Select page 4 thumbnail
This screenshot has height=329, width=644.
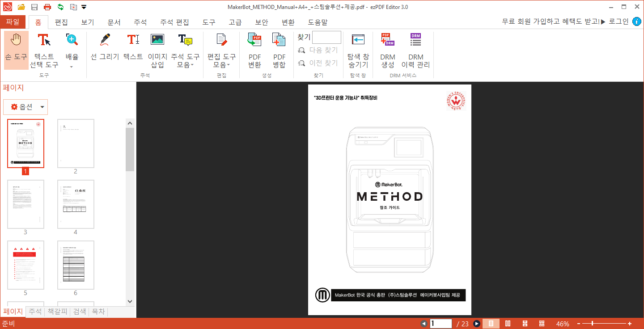click(76, 204)
